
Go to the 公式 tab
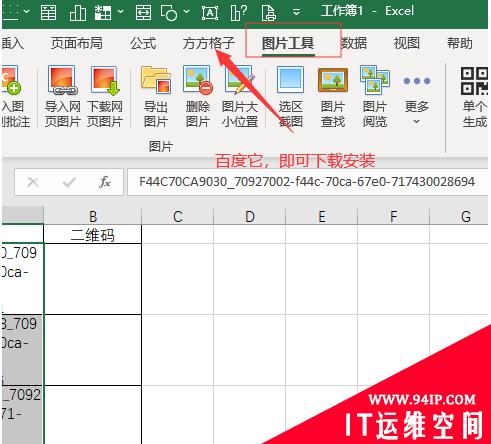[143, 43]
